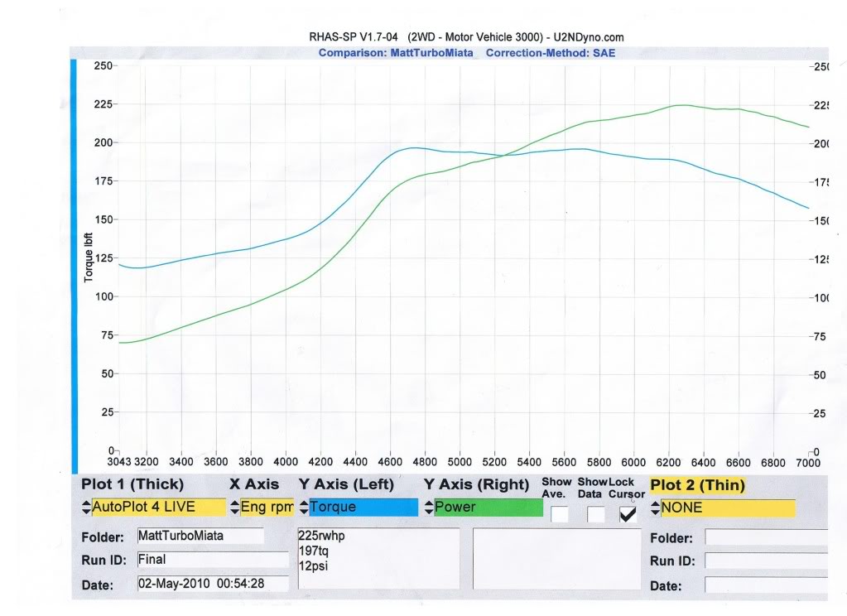This screenshot has width=847, height=616.
Task: Click the empty notes box next to the 225rwhp box
Action: pos(557,558)
